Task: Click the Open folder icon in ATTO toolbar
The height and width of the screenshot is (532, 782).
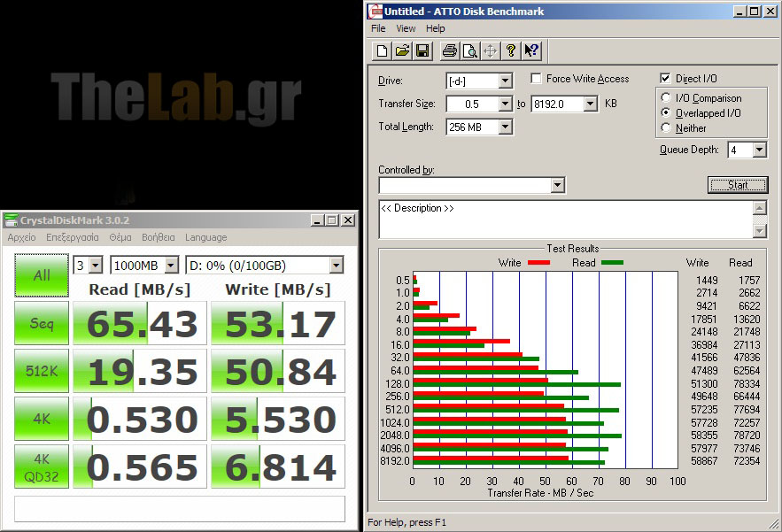Action: coord(402,50)
